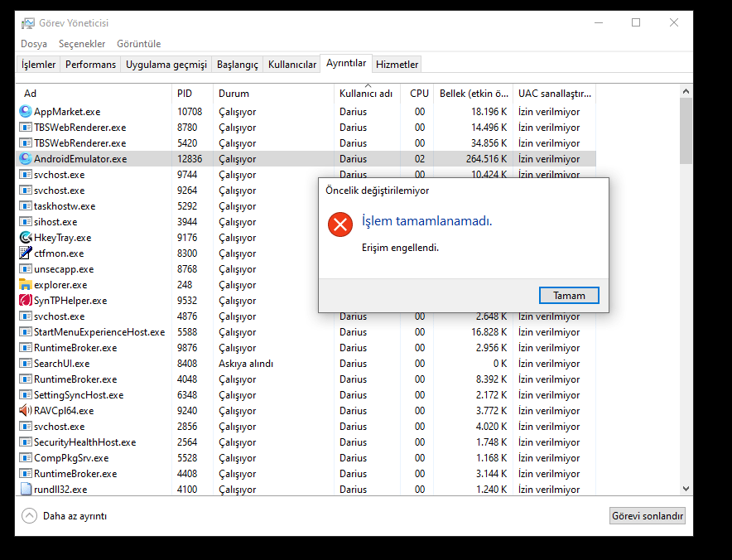Image resolution: width=732 pixels, height=560 pixels.
Task: Select the SearchUI.exe Askıya alındı status
Action: pyautogui.click(x=246, y=364)
